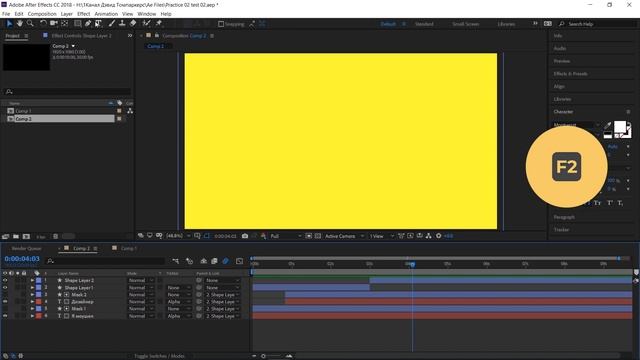Expand Mask 2 layer properties triangle
Viewport: 640px width, 360px height.
coord(32,294)
